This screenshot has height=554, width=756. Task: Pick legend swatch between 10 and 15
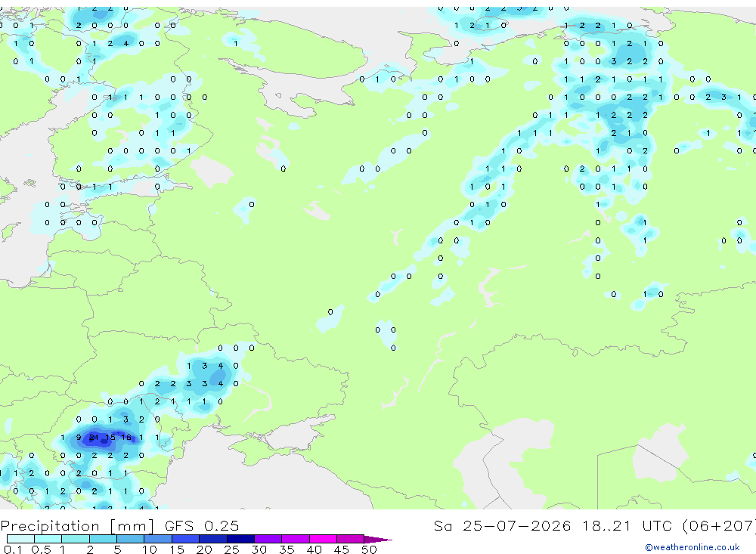point(158,539)
